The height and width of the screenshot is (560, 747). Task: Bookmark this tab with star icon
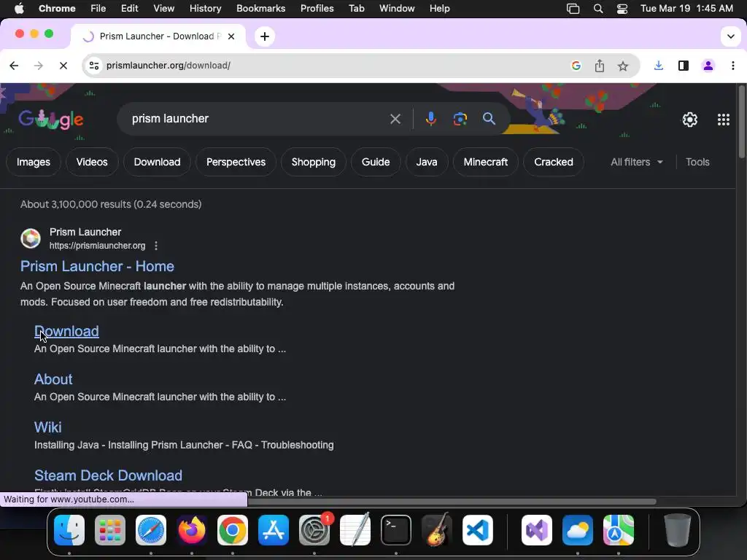coord(623,66)
